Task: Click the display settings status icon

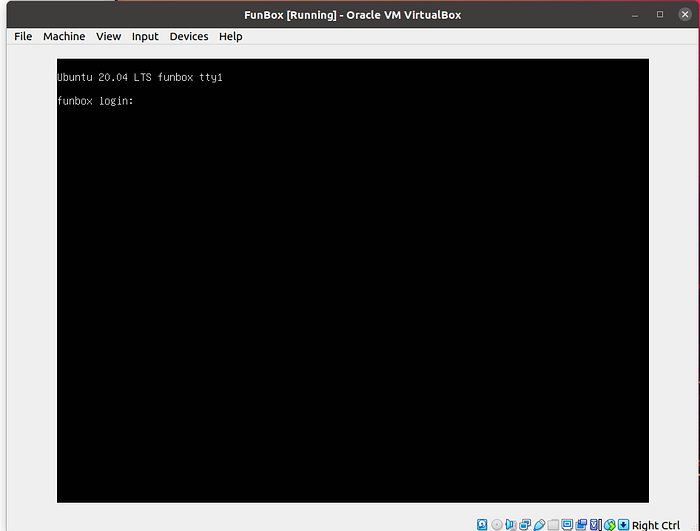Action: pyautogui.click(x=567, y=524)
